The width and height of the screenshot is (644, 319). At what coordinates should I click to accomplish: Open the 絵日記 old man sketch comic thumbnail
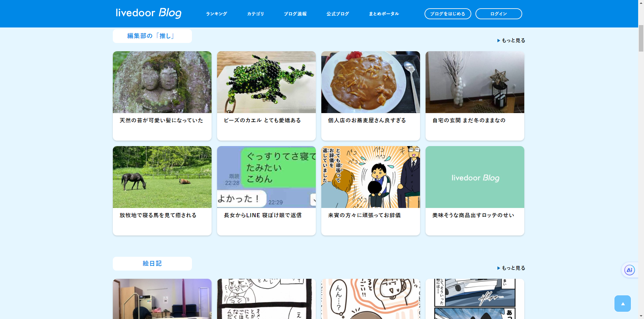pos(266,299)
